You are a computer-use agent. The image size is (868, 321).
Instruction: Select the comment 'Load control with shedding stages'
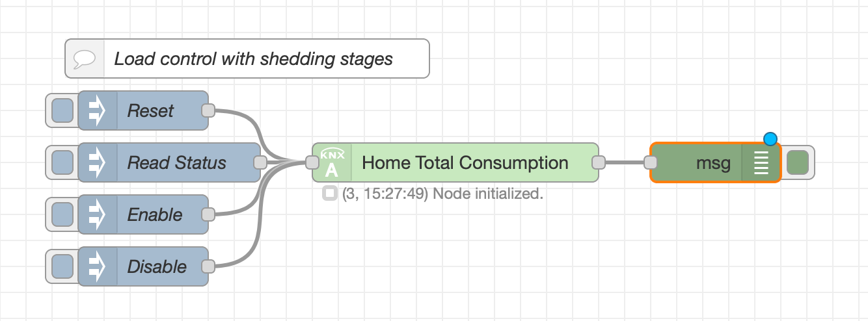pyautogui.click(x=254, y=59)
